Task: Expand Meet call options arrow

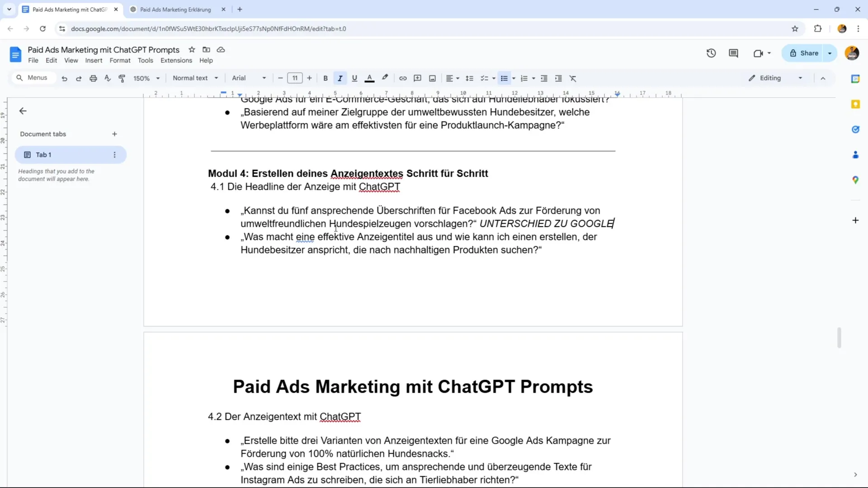Action: [x=769, y=53]
